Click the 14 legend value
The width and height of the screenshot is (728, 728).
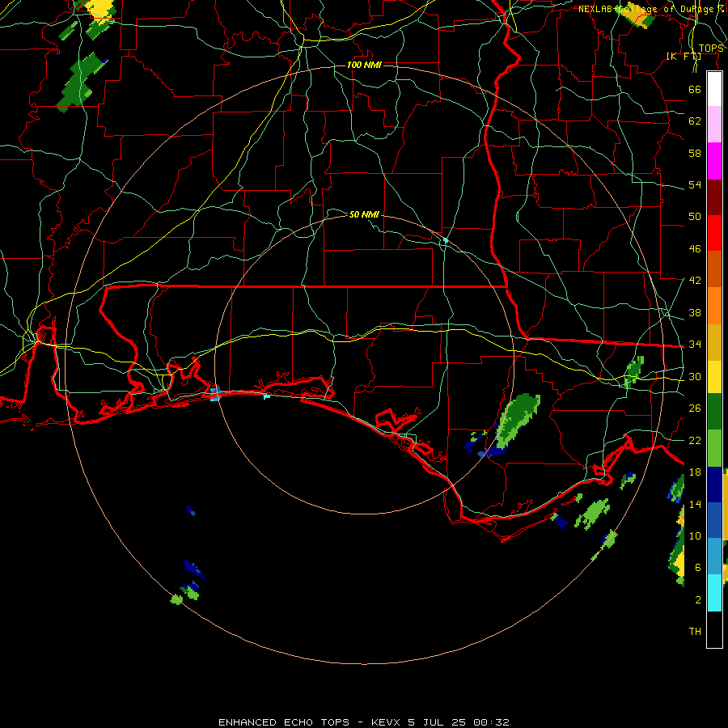pyautogui.click(x=695, y=505)
